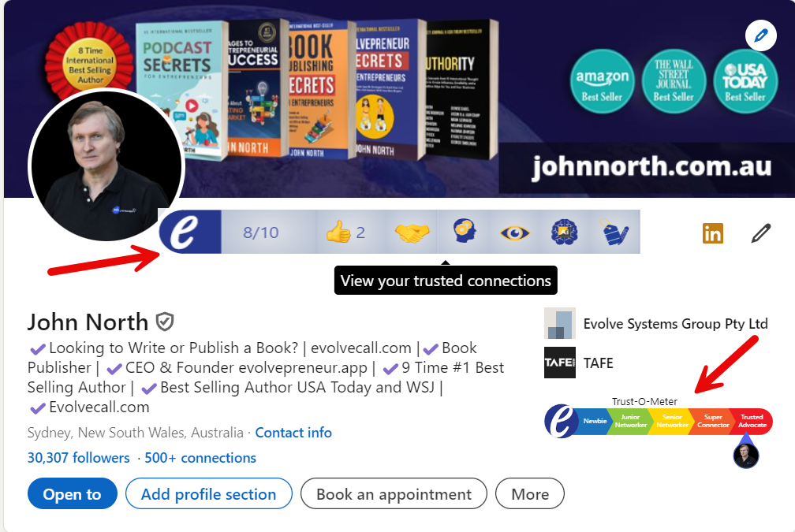Click the eye icon in the toolbar
The image size is (795, 532).
tap(514, 233)
